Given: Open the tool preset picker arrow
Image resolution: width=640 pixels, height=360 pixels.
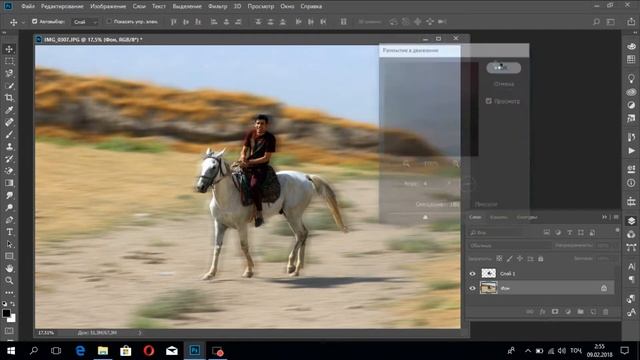Looking at the screenshot, I should [x=23, y=22].
